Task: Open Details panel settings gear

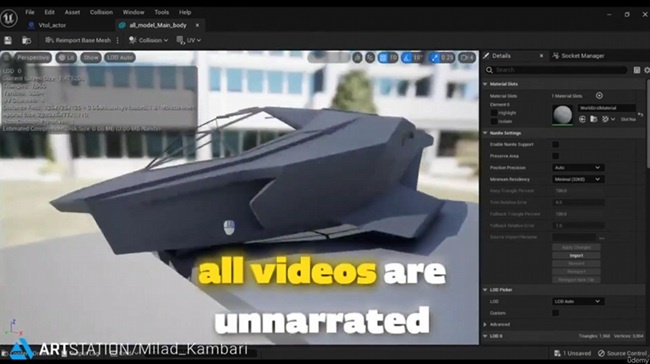Action: pos(647,70)
